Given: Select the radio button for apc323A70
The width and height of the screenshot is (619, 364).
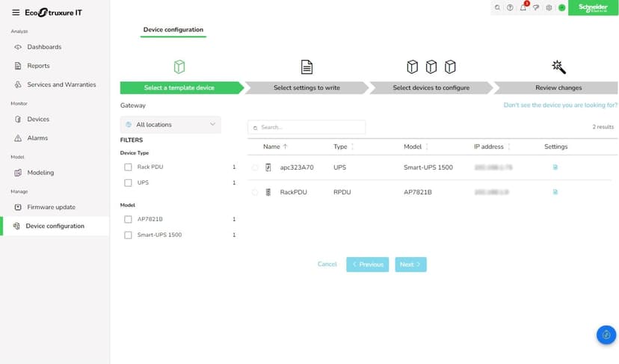Looking at the screenshot, I should click(255, 167).
